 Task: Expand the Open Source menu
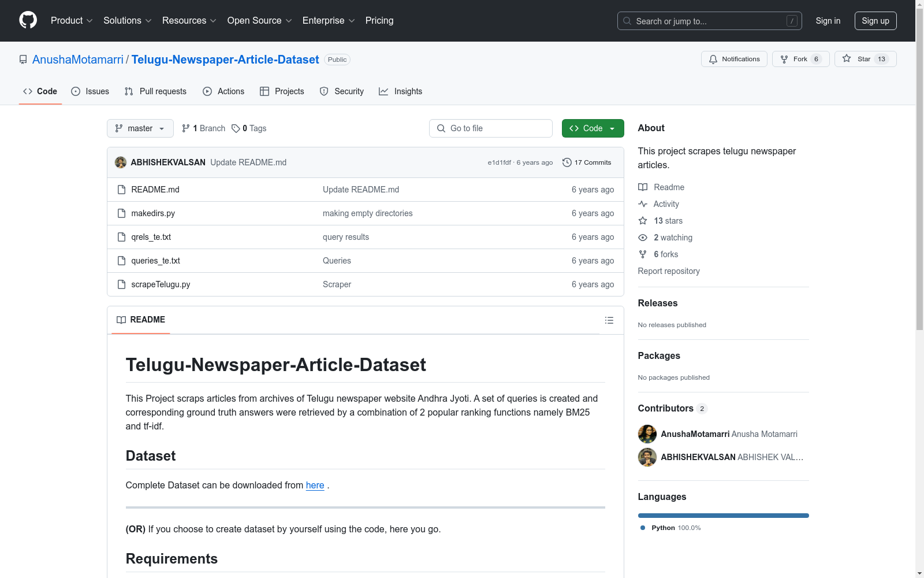(260, 20)
